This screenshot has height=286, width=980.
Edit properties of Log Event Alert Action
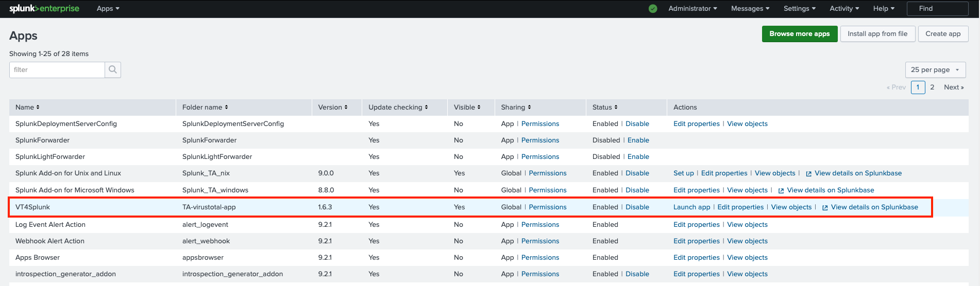696,225
